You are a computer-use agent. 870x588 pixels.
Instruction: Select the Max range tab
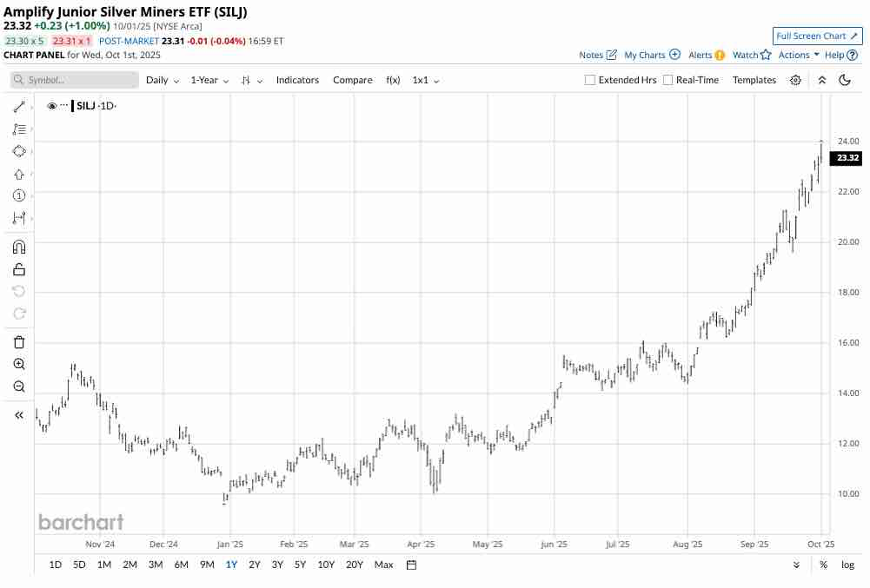[x=384, y=565]
